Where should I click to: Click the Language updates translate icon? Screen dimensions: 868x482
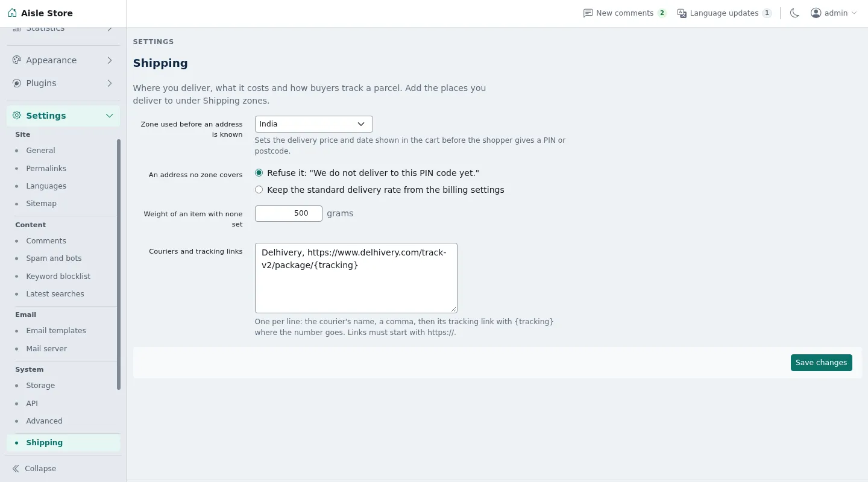coord(682,13)
